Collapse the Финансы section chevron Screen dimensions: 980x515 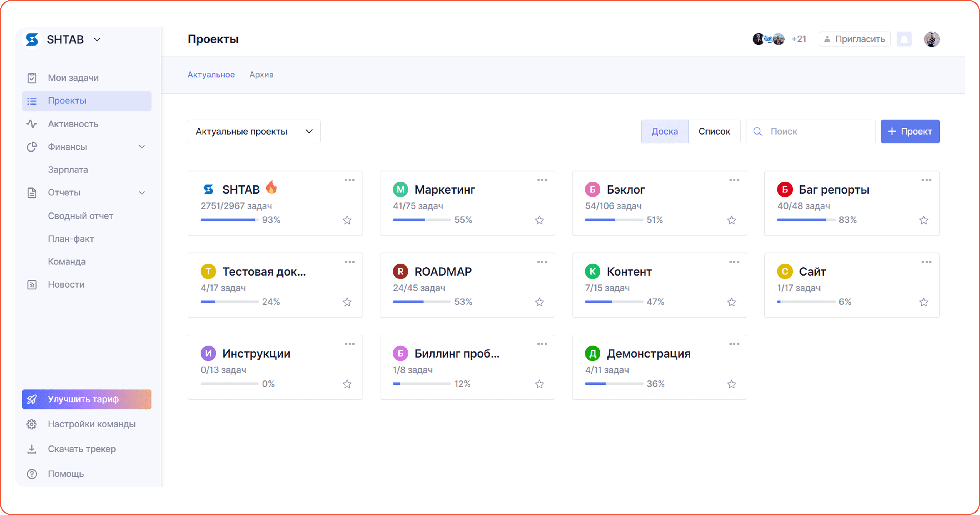(x=142, y=147)
